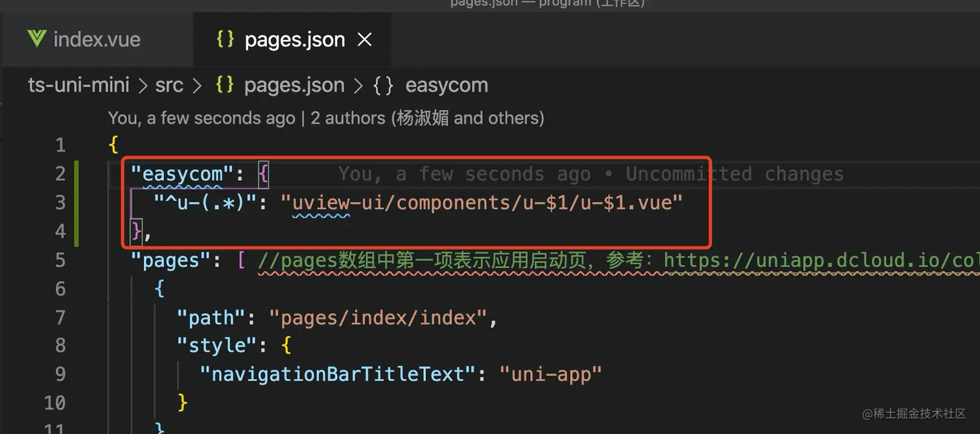Click the opening brace on line 1
The height and width of the screenshot is (434, 980).
113,145
